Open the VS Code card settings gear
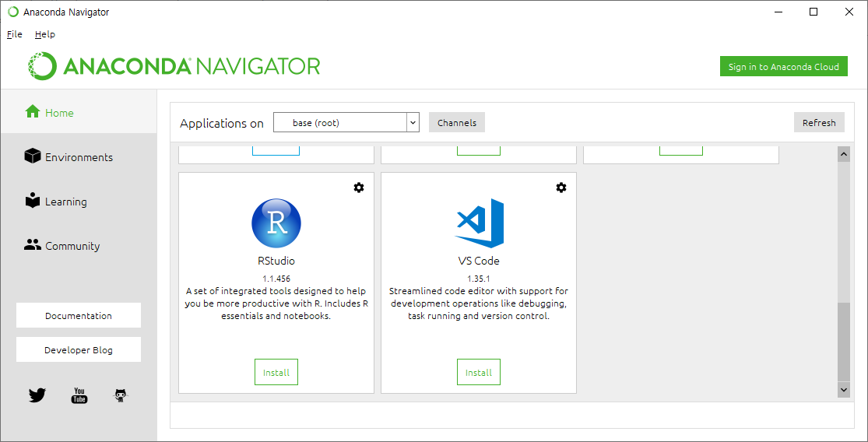868x442 pixels. pyautogui.click(x=561, y=188)
